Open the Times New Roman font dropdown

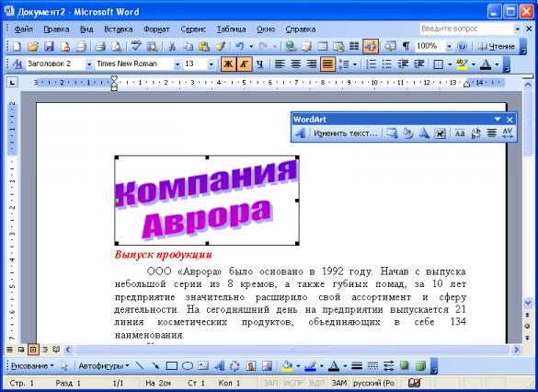pyautogui.click(x=177, y=64)
